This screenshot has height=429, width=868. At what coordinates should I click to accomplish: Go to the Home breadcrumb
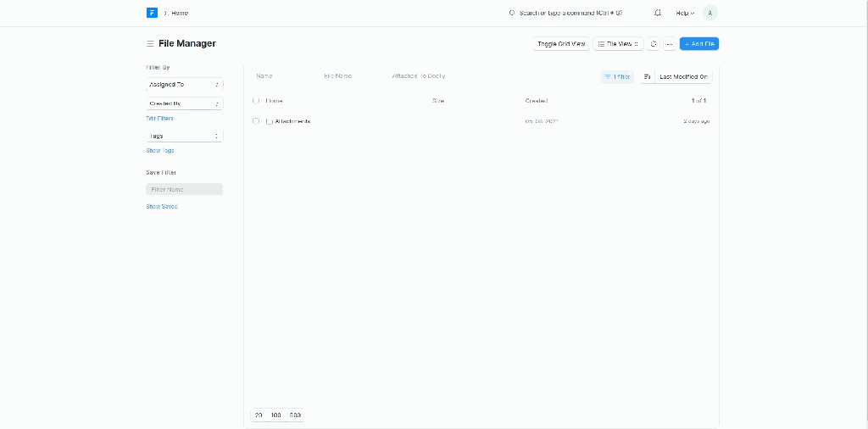pyautogui.click(x=180, y=13)
